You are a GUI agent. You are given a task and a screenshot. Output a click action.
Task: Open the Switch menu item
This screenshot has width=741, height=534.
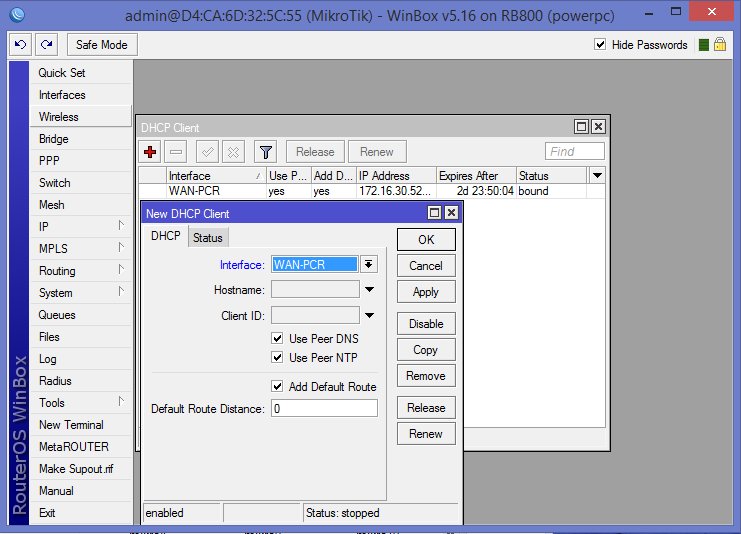pos(81,183)
